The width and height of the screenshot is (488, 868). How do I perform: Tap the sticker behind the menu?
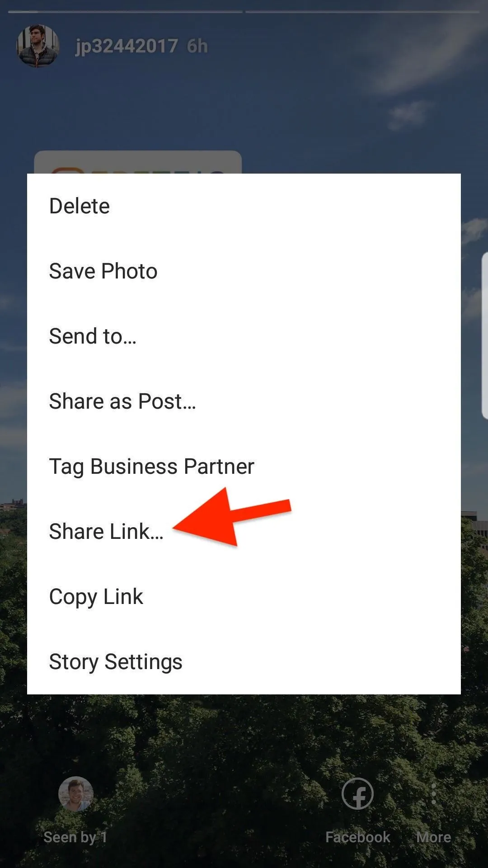pyautogui.click(x=138, y=162)
